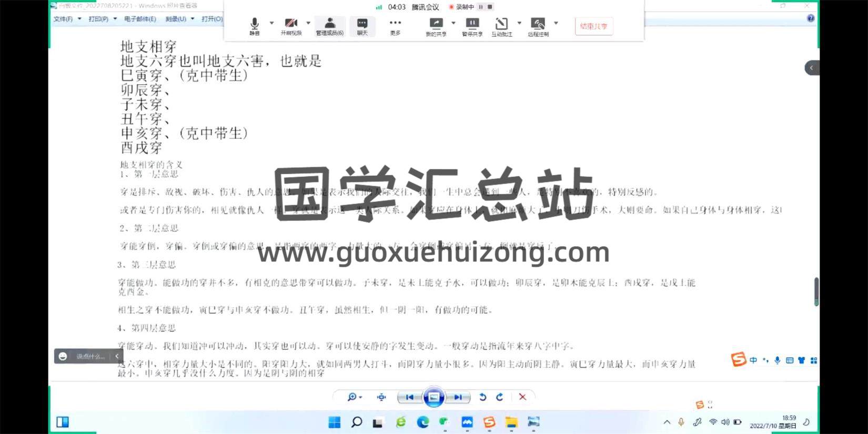This screenshot has height=434, width=868.
Task: Expand the 刻录(U) dropdown arrow
Action: [193, 19]
